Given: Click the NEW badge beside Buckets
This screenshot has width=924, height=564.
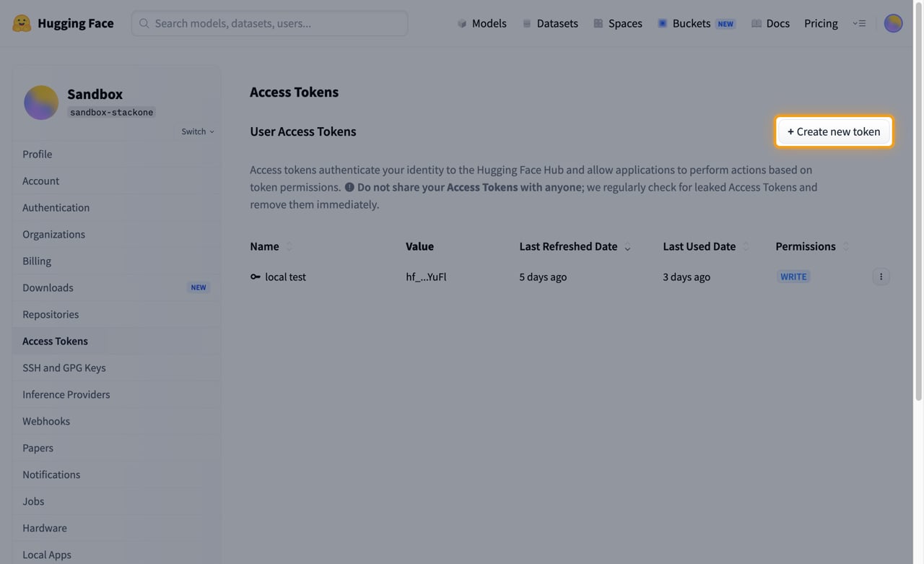Looking at the screenshot, I should point(725,24).
